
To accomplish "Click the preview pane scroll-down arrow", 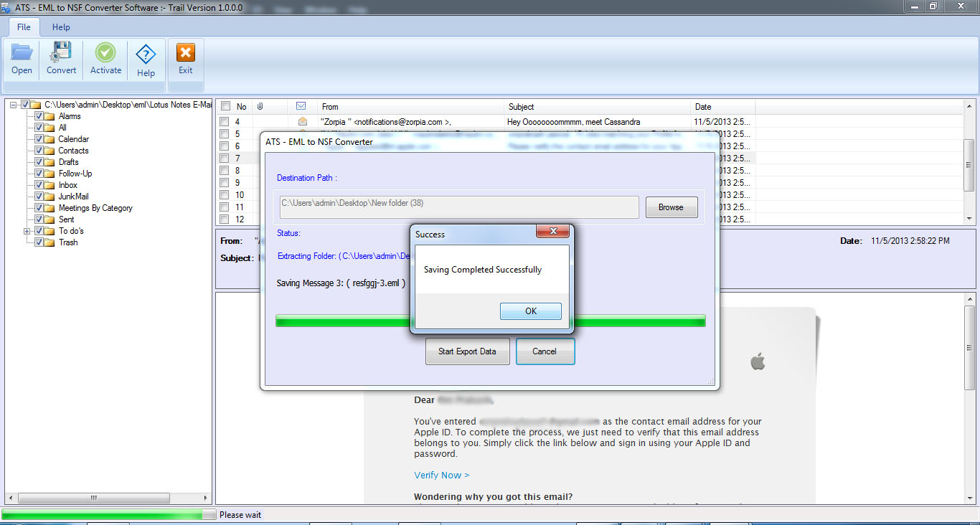I will [969, 497].
